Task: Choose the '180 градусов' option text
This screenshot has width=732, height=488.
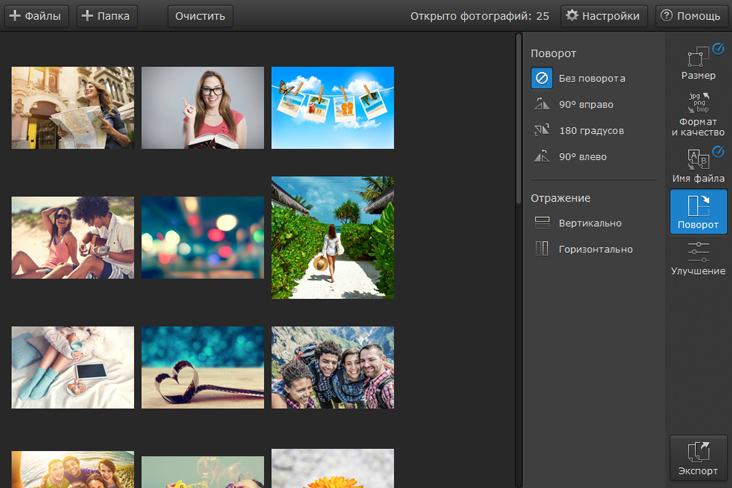Action: 591,131
